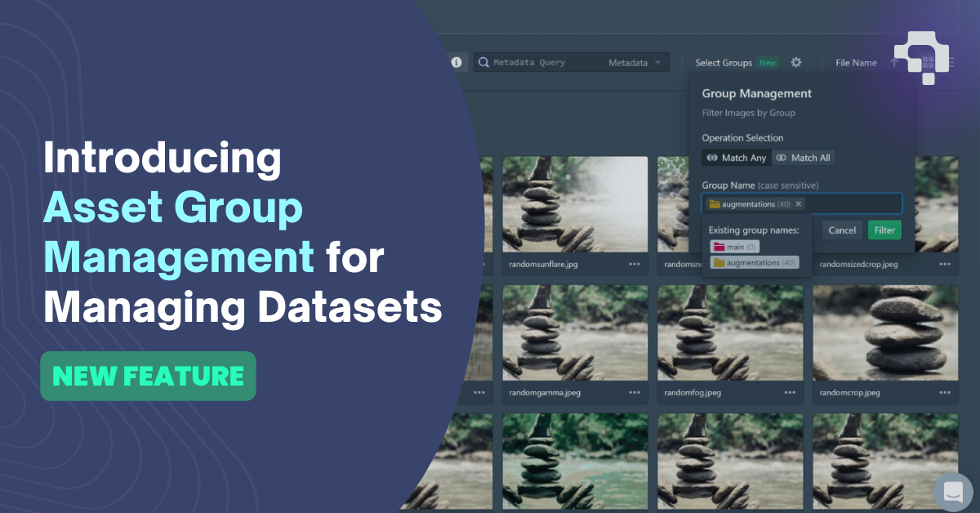This screenshot has width=980, height=513.
Task: Click the info icon beside the metadata search bar
Action: (457, 62)
